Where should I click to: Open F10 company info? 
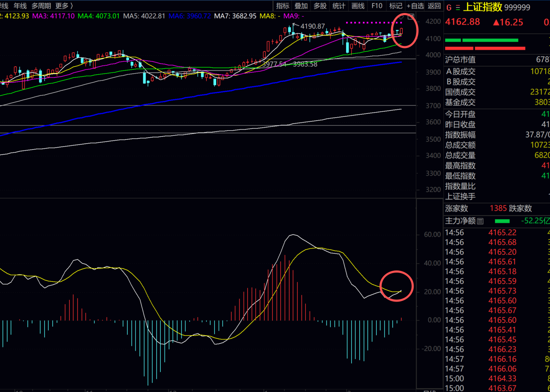(x=377, y=6)
